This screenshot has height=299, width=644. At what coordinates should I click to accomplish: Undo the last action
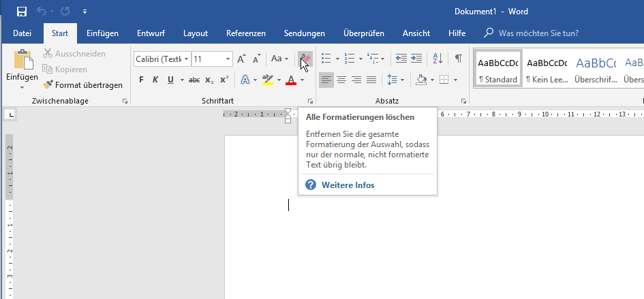coord(42,12)
